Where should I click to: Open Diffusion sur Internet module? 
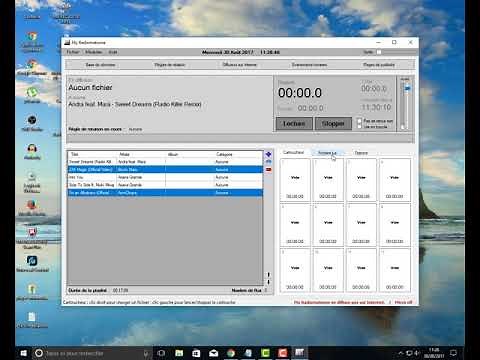(239, 65)
